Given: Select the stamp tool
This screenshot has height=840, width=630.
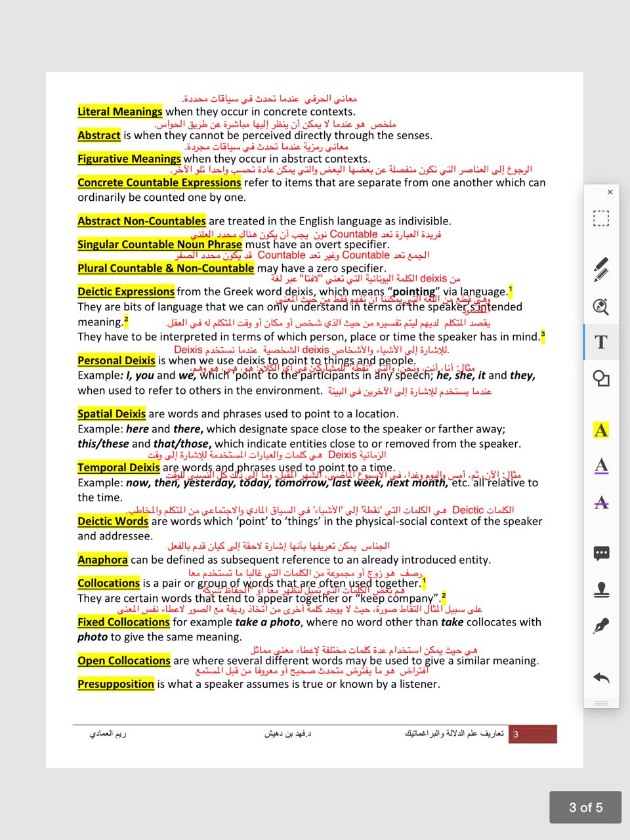Looking at the screenshot, I should pos(601,590).
